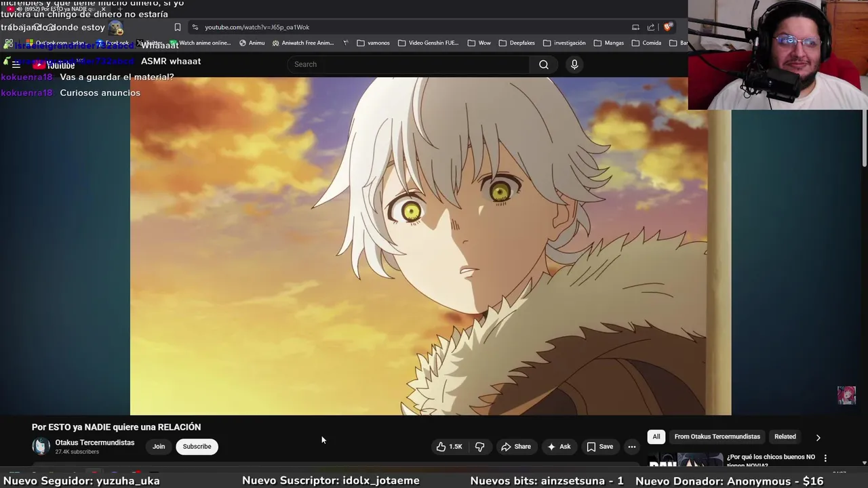This screenshot has width=868, height=488.
Task: Click the video title text
Action: click(x=116, y=427)
